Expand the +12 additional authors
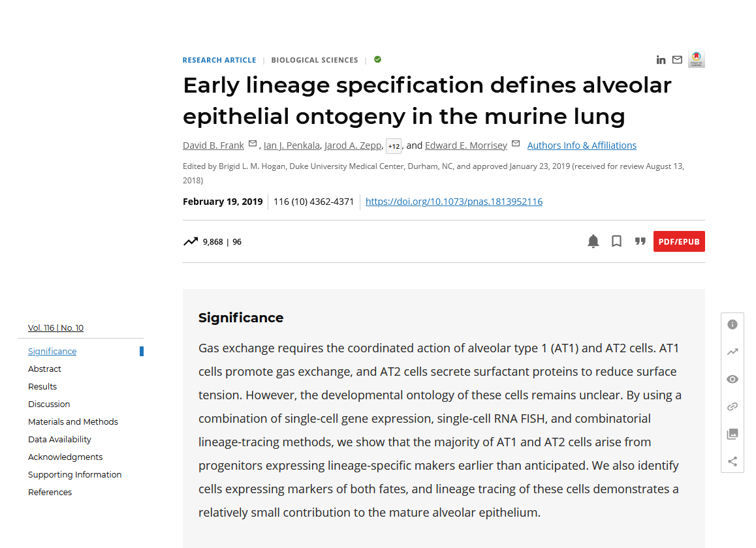The image size is (756, 548). pos(394,146)
